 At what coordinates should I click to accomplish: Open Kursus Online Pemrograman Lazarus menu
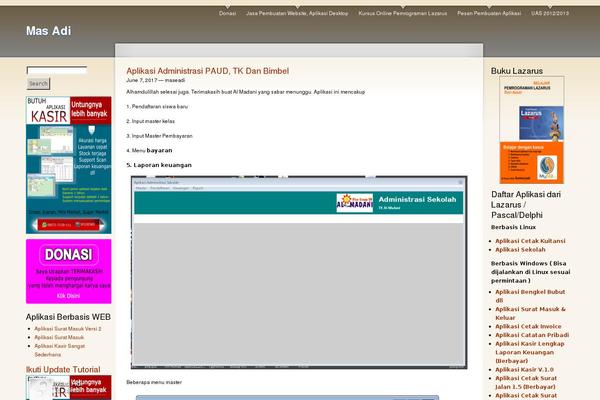[403, 13]
